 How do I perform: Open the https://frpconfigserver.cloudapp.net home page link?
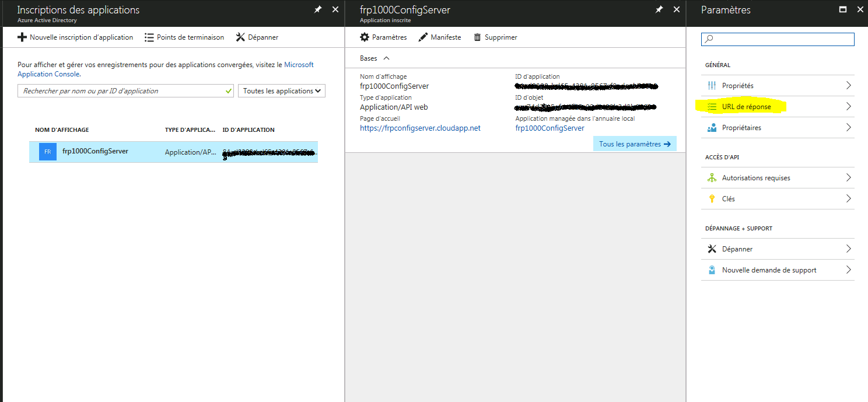tap(420, 128)
